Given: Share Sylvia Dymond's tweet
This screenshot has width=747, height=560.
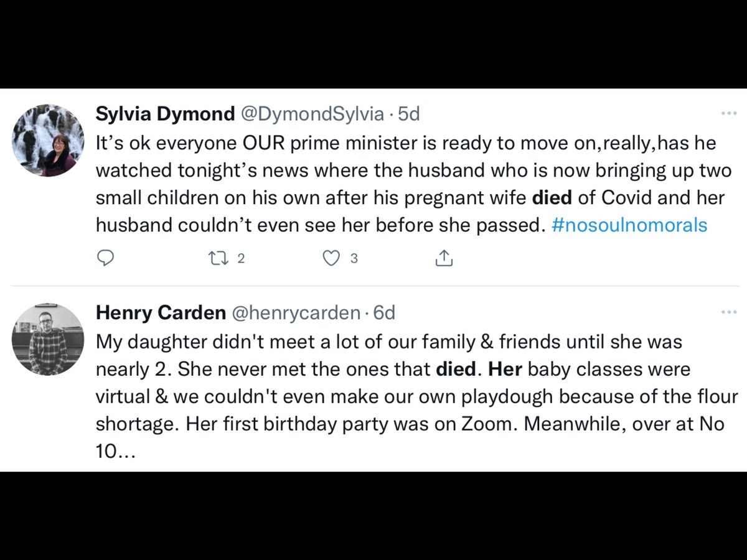Looking at the screenshot, I should (x=444, y=258).
